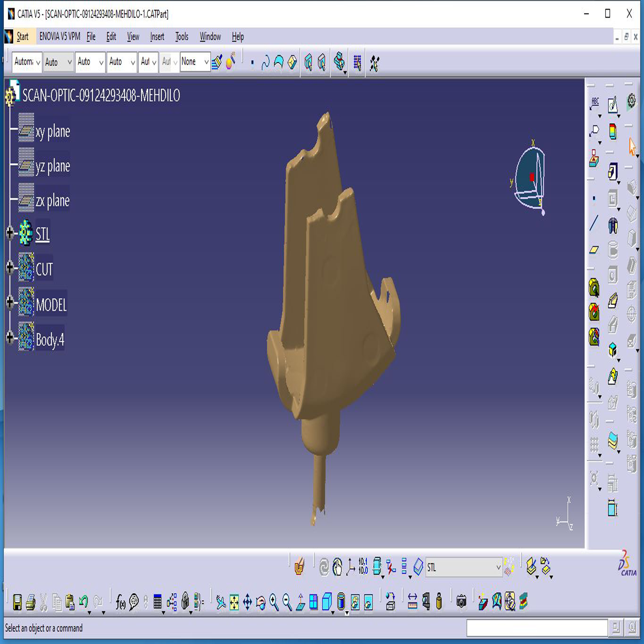The width and height of the screenshot is (644, 644).
Task: Open the Help menu
Action: tap(238, 36)
